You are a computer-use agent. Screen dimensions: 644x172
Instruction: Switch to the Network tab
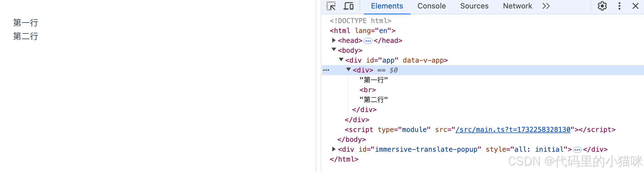pos(518,6)
